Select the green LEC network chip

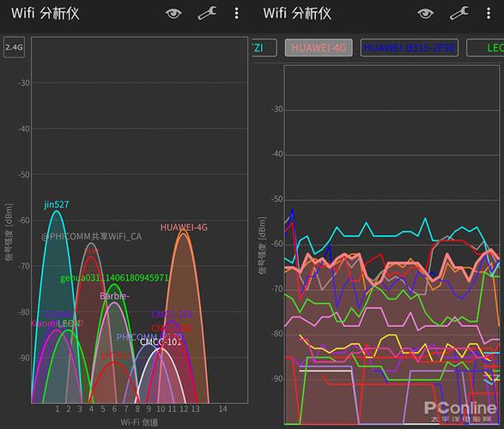tap(485, 48)
